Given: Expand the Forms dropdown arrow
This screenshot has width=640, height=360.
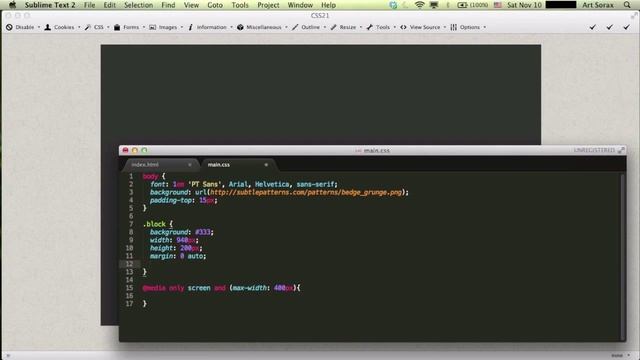Looking at the screenshot, I should click(x=144, y=27).
